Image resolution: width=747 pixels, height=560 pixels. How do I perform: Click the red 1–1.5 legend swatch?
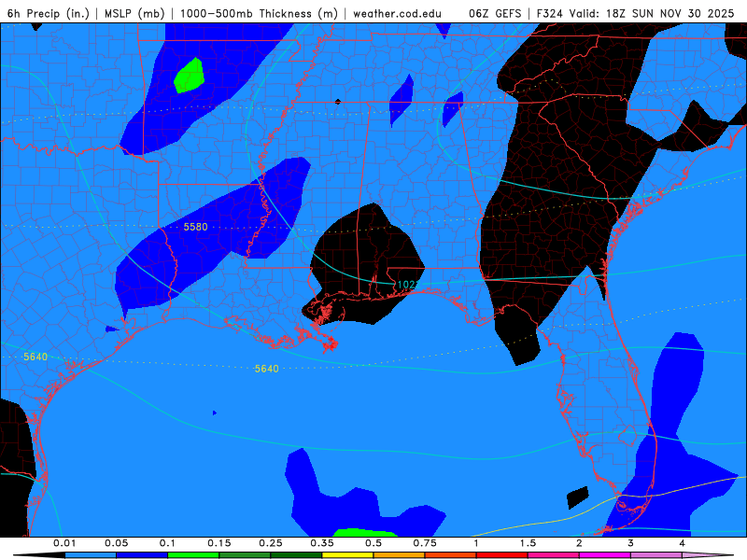[502, 555]
